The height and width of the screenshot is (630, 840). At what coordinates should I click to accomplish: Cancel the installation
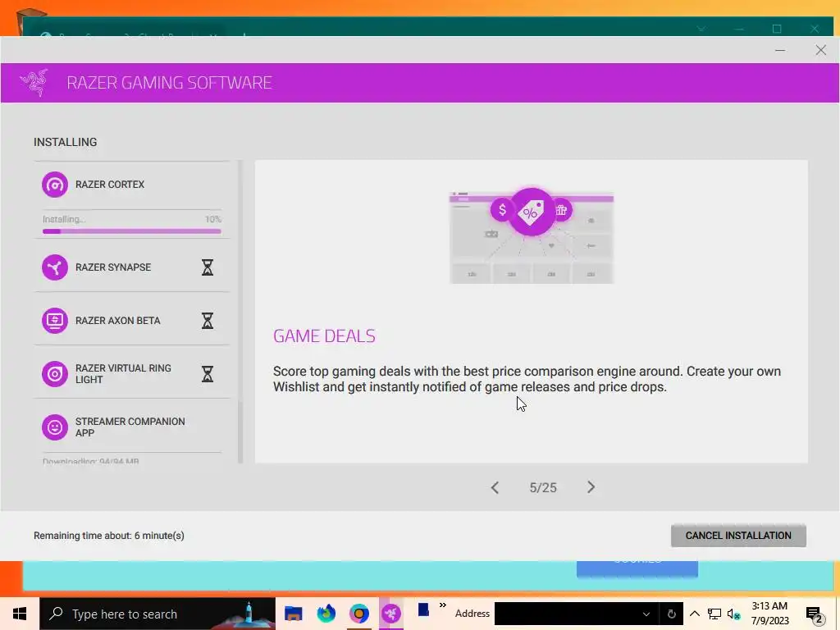coord(738,536)
